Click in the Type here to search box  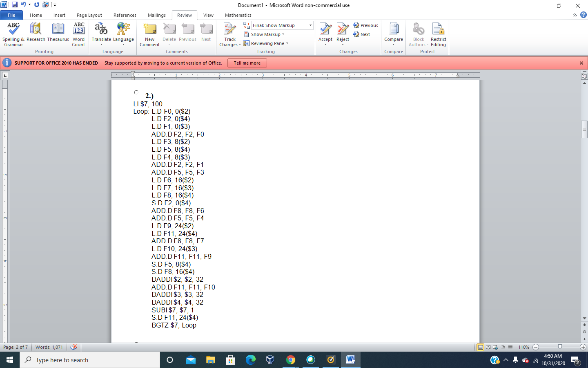(x=90, y=360)
